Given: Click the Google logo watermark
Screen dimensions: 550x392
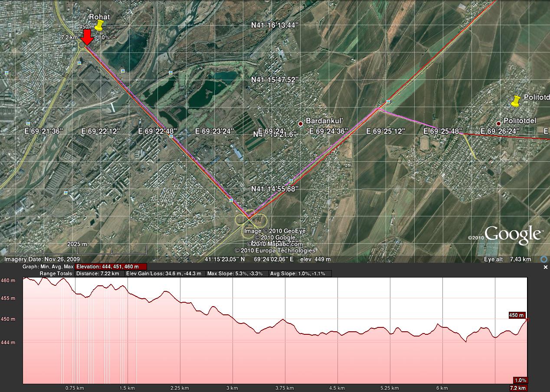Looking at the screenshot, I should 513,235.
